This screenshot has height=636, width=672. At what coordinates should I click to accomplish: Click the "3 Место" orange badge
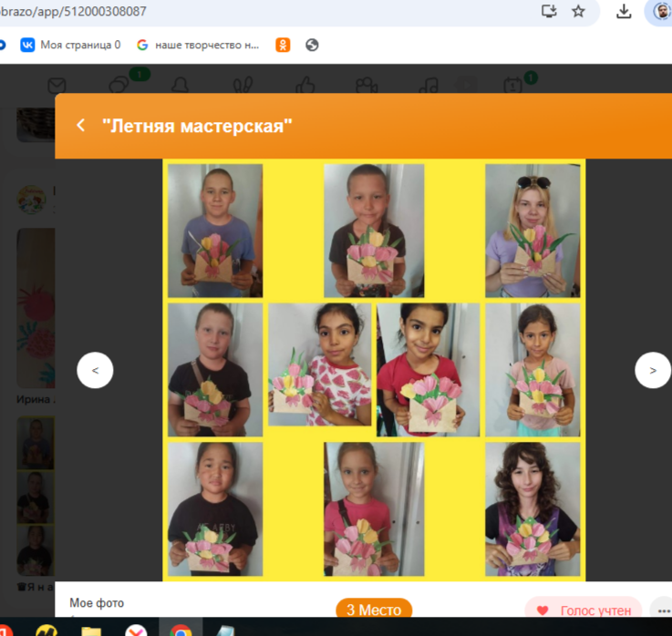(x=374, y=610)
